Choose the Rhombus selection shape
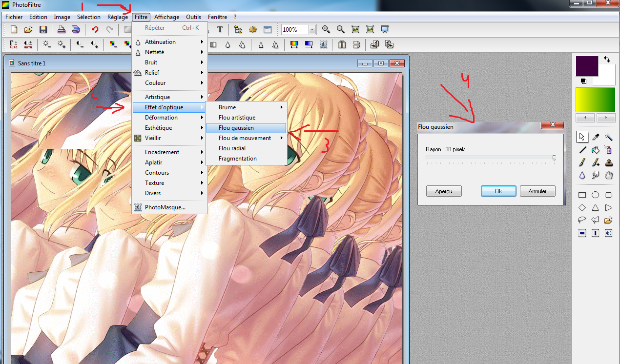Screen dimensions: 620x364 coord(582,207)
